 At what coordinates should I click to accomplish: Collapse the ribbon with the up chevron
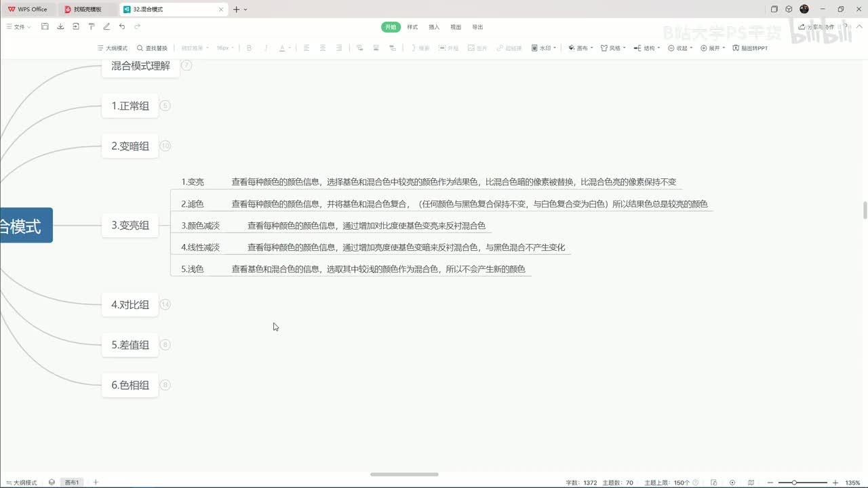pos(859,27)
